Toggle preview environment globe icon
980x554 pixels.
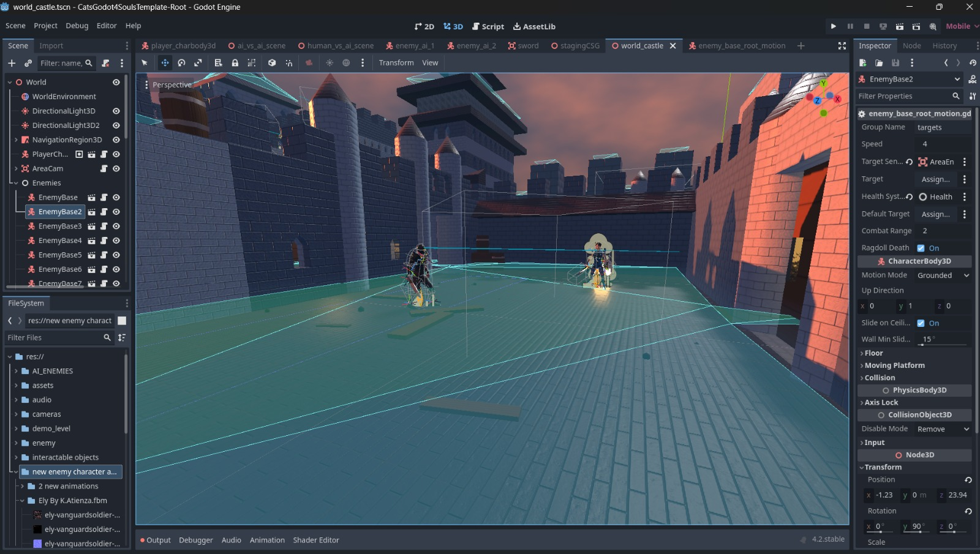pyautogui.click(x=346, y=62)
